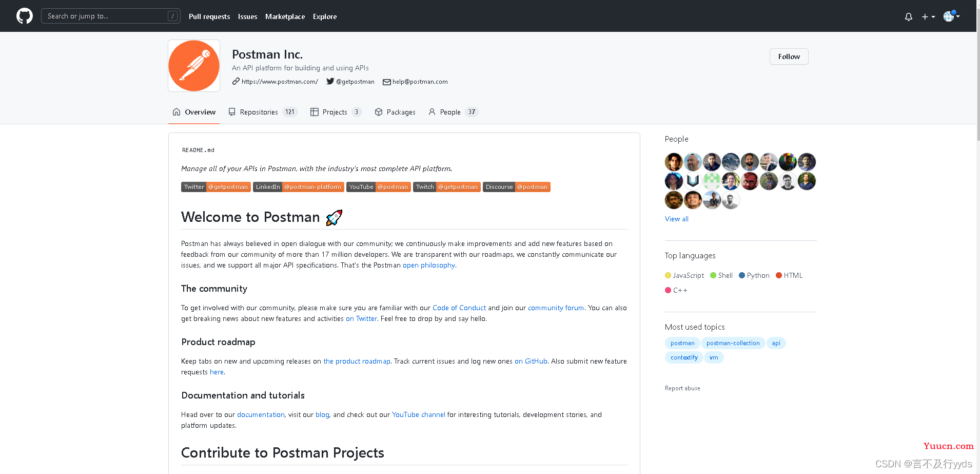Click the help@postman.com email link

coord(420,82)
